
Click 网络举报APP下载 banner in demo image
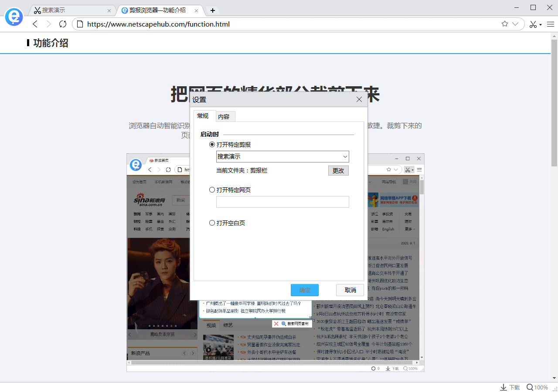coord(393,199)
